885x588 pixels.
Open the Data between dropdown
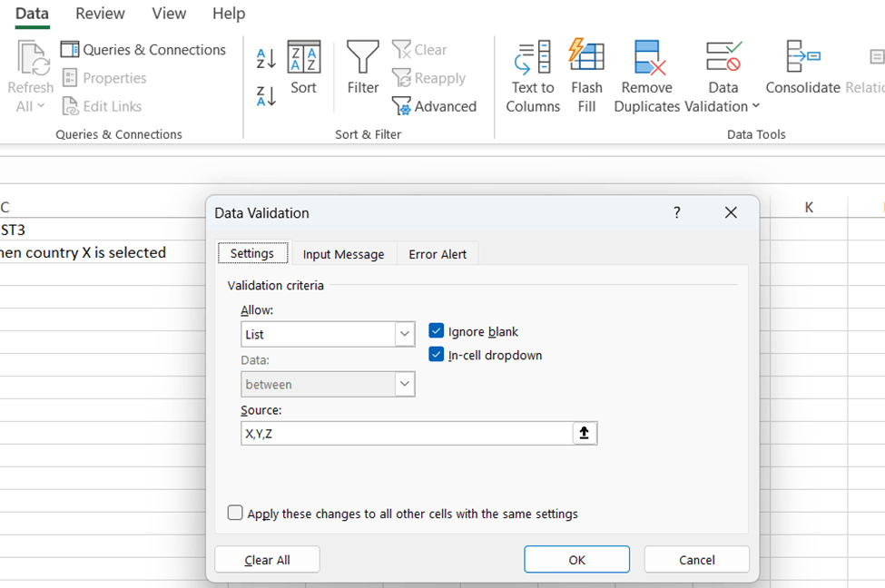tap(405, 384)
